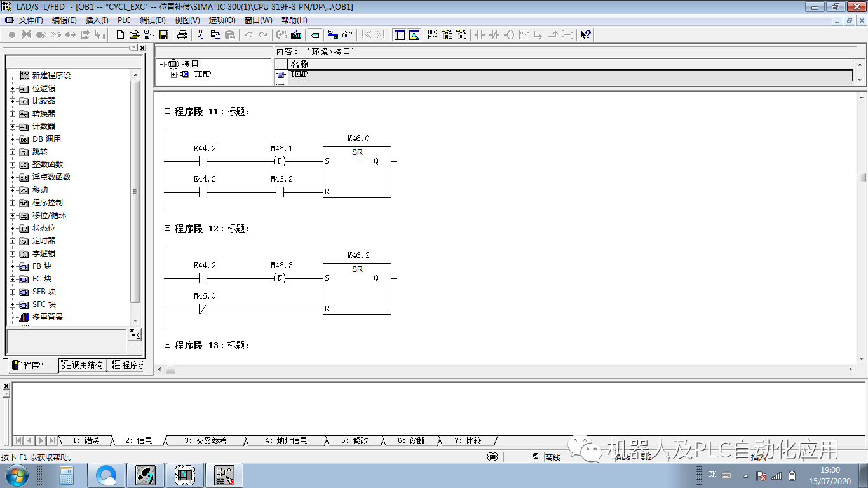The height and width of the screenshot is (488, 868).
Task: Select SR box M46.0 in network 11
Action: [357, 172]
